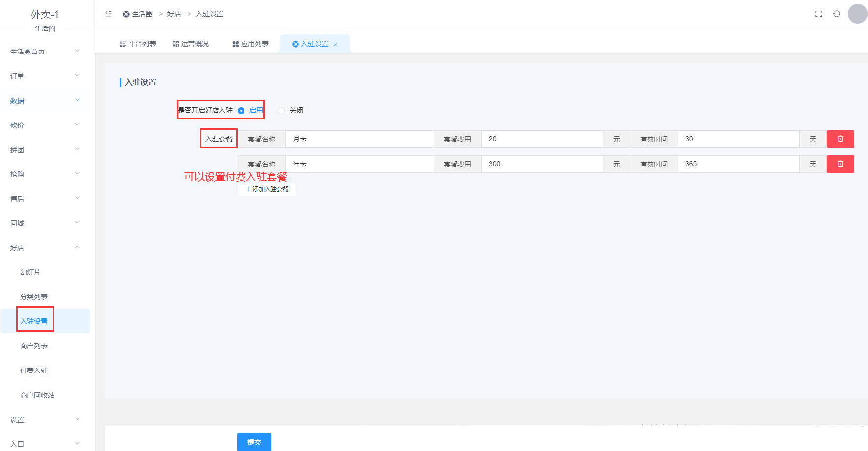Click the 入驻设置 breadcrumb text

click(210, 14)
